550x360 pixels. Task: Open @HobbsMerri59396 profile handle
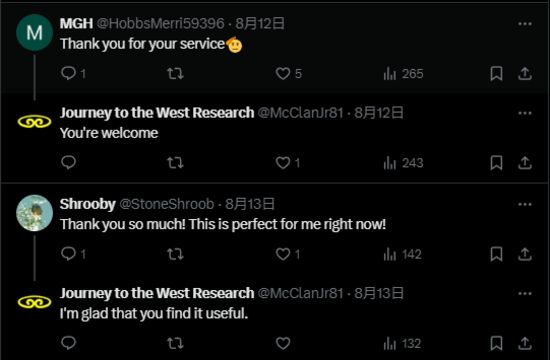[x=160, y=24]
